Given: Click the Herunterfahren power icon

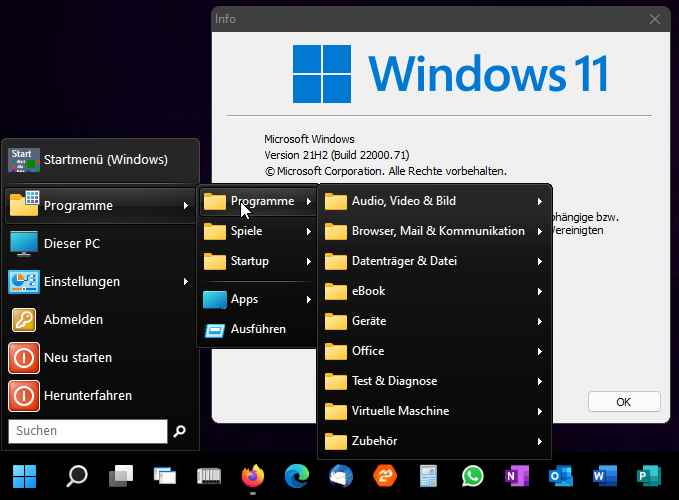Looking at the screenshot, I should pos(24,396).
